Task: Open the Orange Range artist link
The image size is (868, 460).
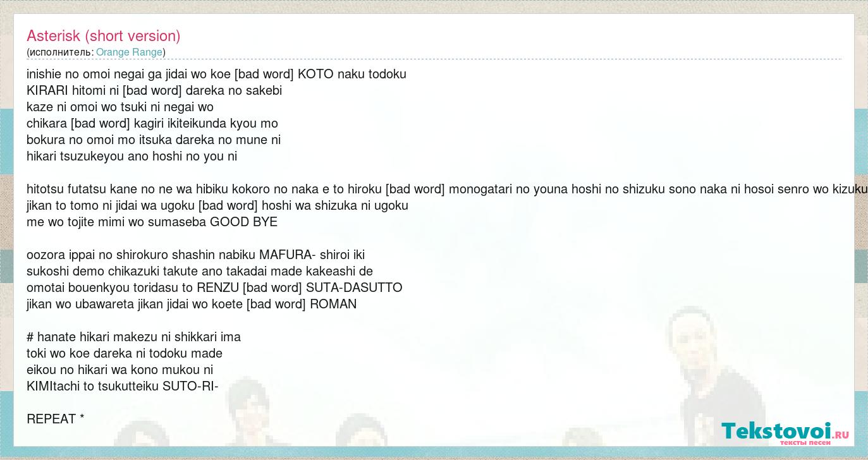Action: 130,52
